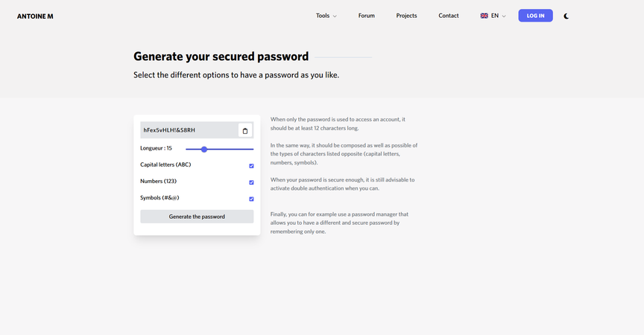Toggle dark mode with the moon icon

(566, 16)
